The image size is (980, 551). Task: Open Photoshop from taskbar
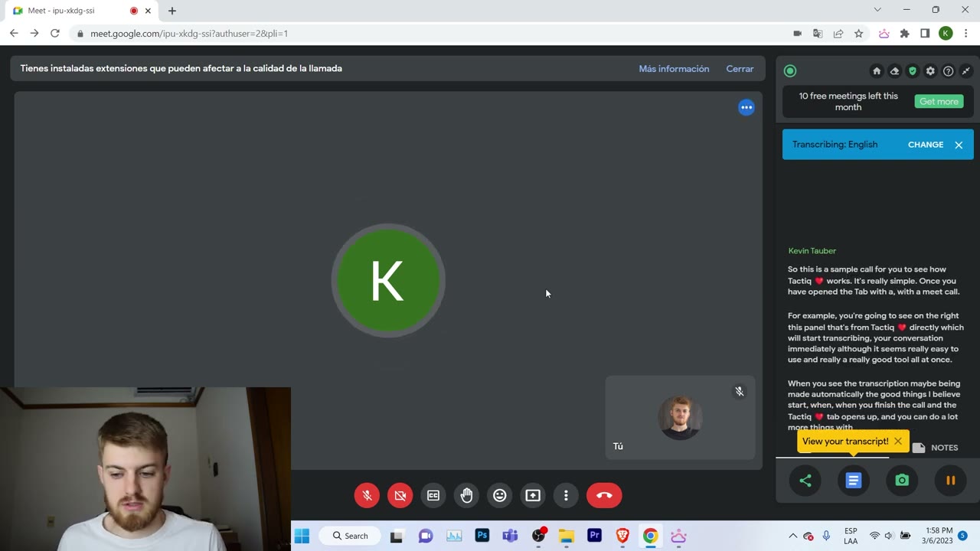click(482, 536)
